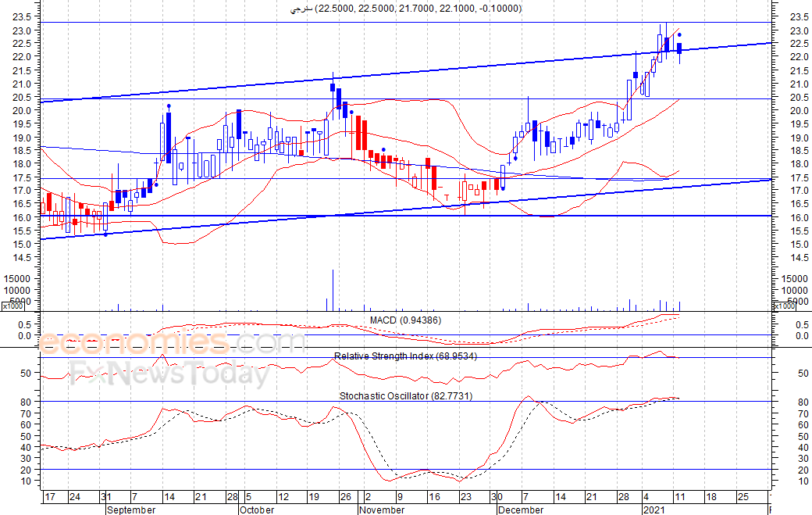
Task: Click the 20.0 value on right price axis
Action: (x=799, y=110)
